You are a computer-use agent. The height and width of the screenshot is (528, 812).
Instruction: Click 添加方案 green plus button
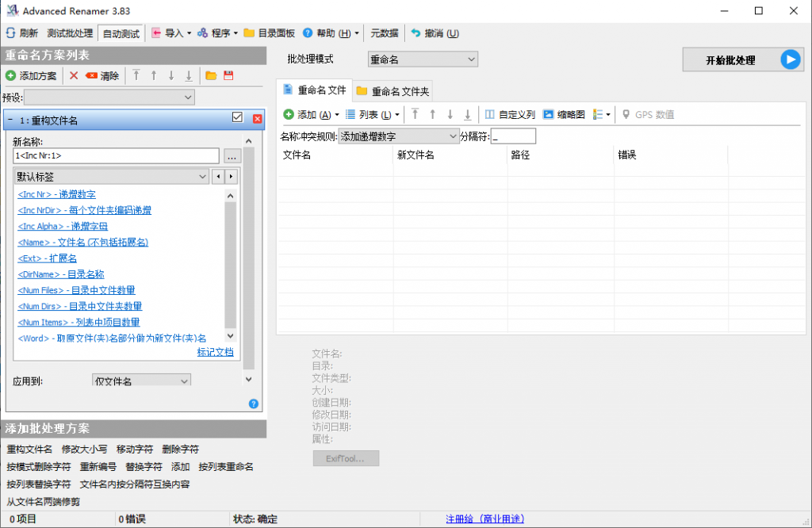point(31,75)
